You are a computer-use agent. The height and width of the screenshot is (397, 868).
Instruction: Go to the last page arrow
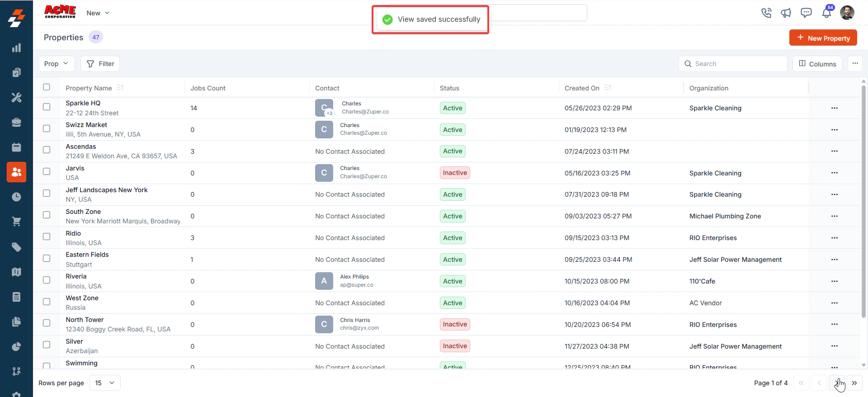point(854,383)
